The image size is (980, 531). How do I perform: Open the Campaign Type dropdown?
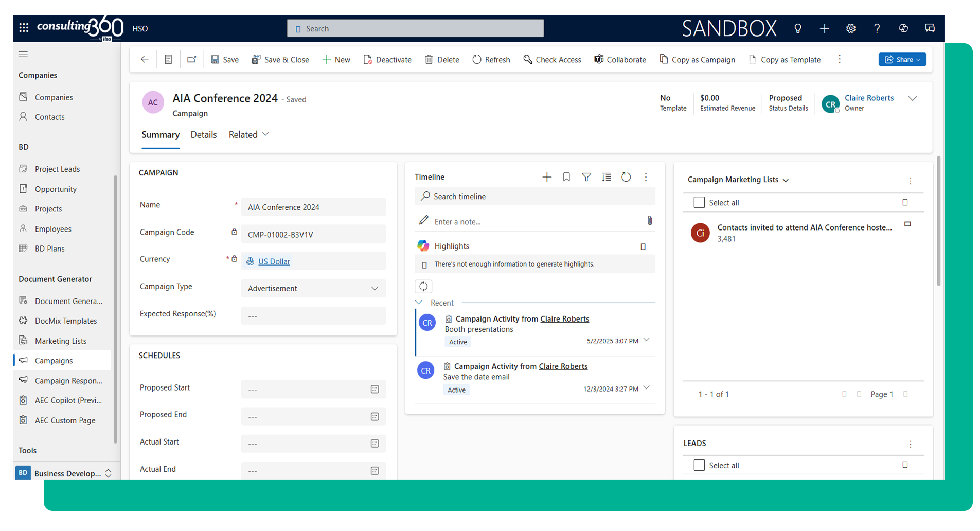313,289
